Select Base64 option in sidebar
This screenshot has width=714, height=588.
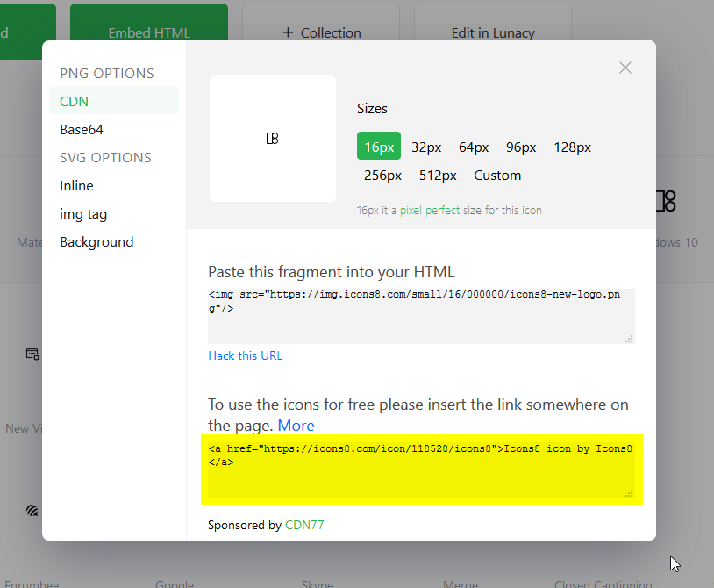coord(82,130)
